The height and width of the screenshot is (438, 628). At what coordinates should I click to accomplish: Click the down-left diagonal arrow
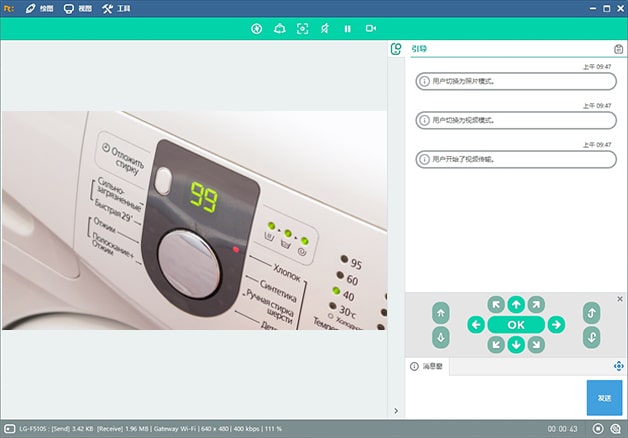[496, 344]
